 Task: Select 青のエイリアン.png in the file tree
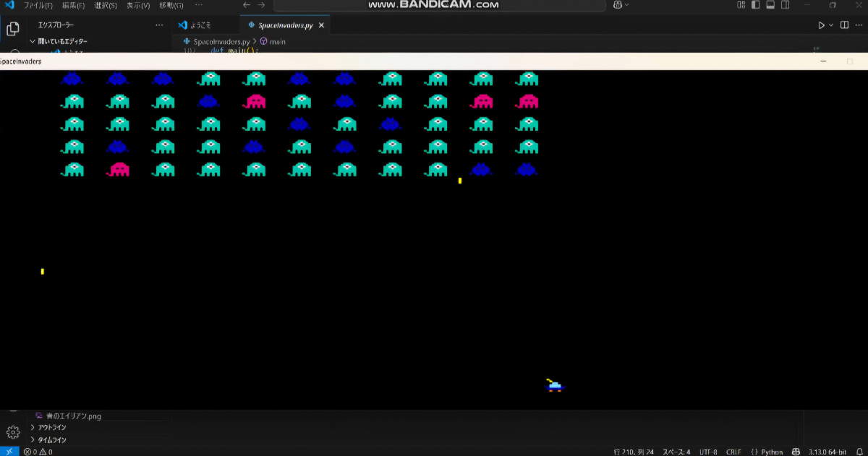click(72, 416)
